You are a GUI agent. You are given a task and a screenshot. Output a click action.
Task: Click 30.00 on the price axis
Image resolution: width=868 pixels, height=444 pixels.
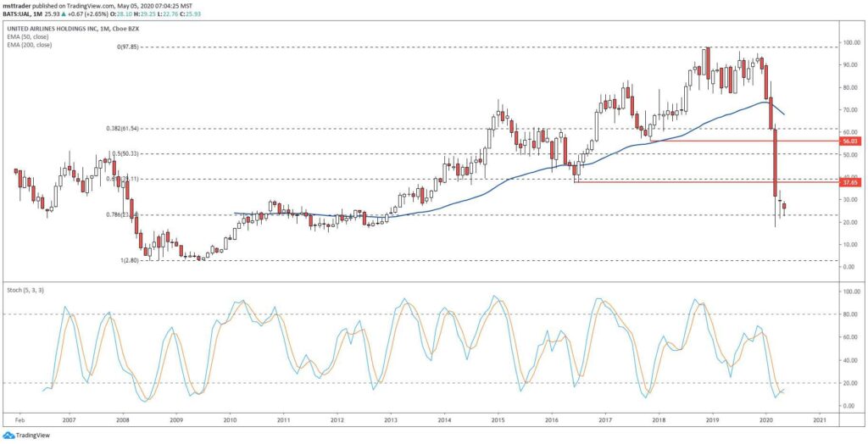pyautogui.click(x=849, y=199)
